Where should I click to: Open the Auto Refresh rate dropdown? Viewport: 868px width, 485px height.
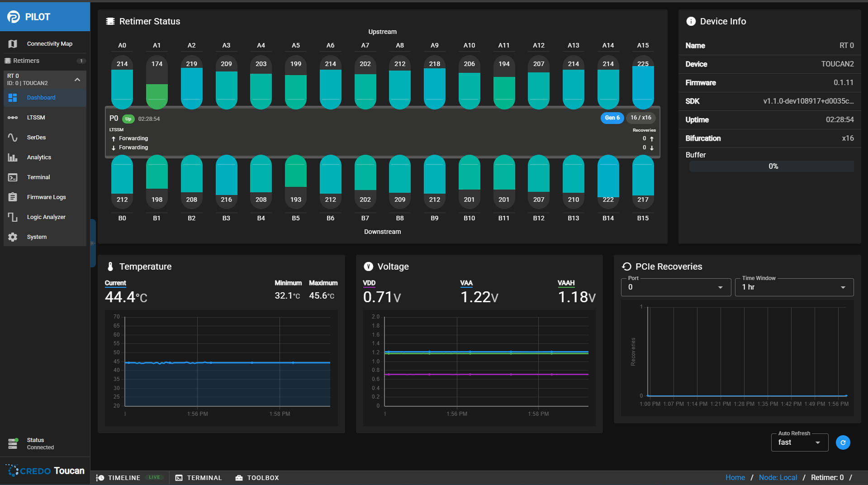(799, 442)
